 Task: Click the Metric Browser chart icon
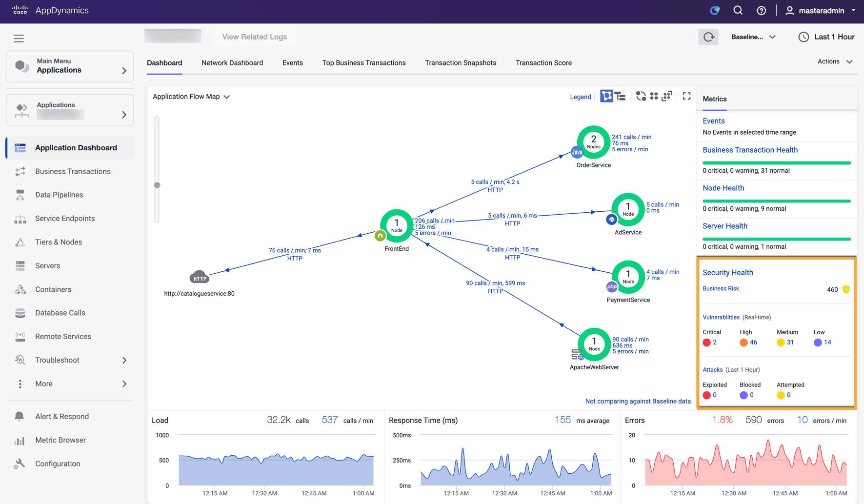click(x=20, y=440)
